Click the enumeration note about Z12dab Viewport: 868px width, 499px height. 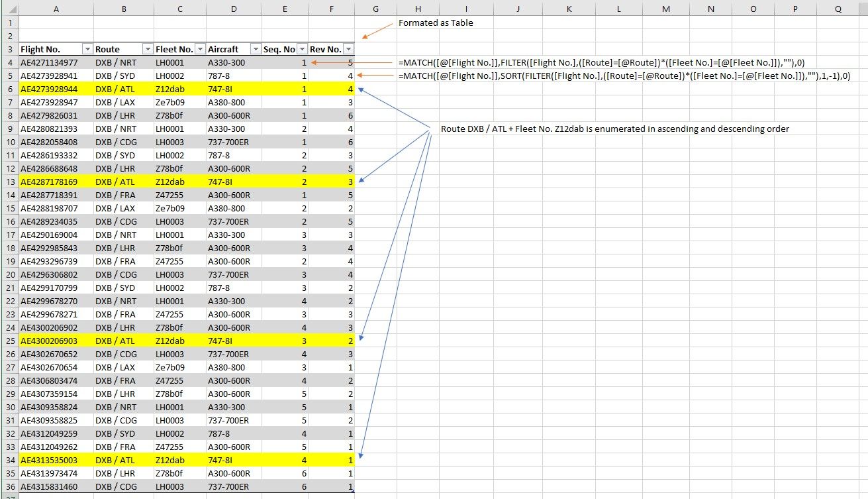(615, 129)
